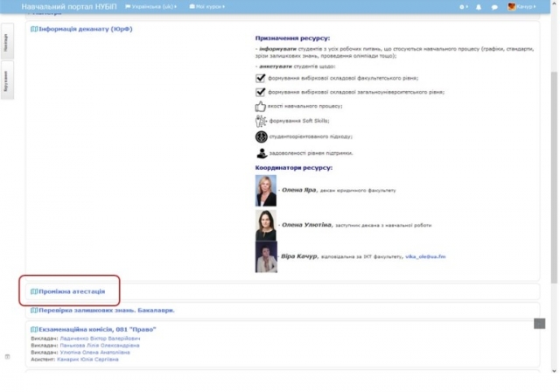Click the scrollbar down arrow
The image size is (560, 392).
[554, 371]
